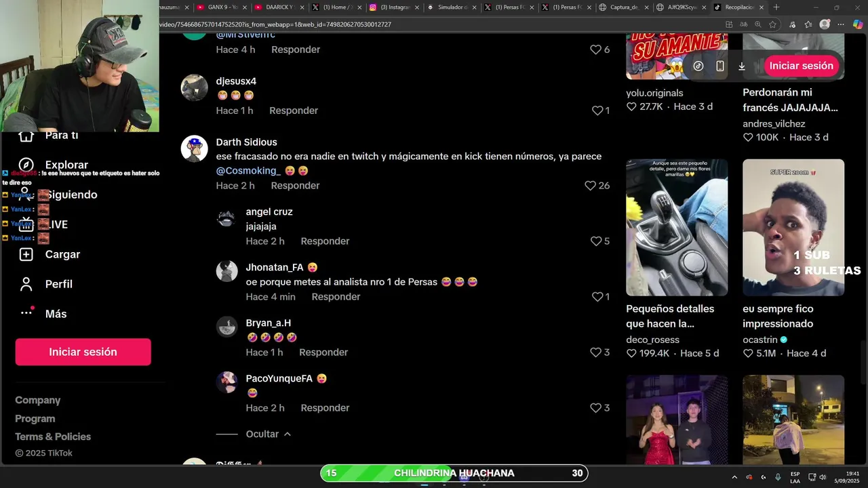
Task: Click the phone app icon in header
Action: pos(720,66)
